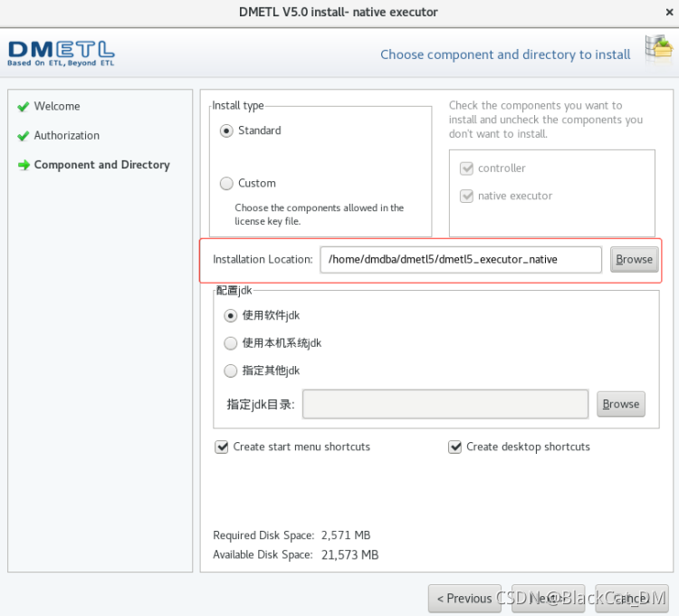Click the 'Choose component and directory to install' heading
The width and height of the screenshot is (679, 616).
(x=505, y=54)
